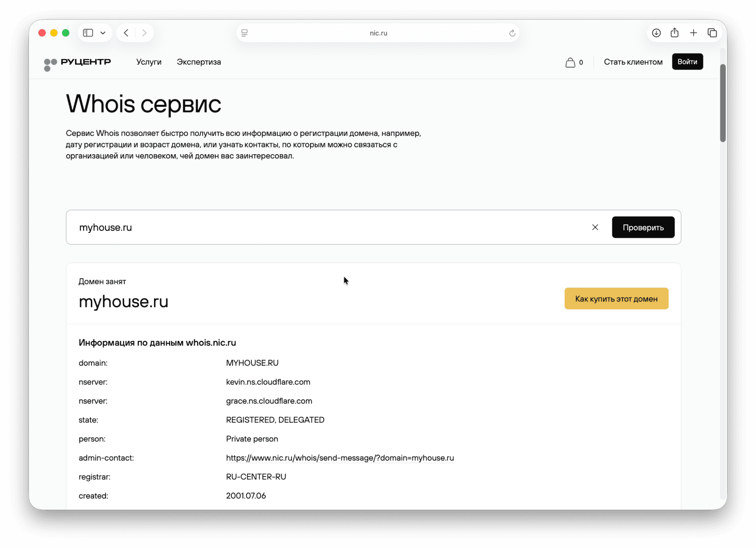Screen dimensions: 756x548
Task: Close the Safari window
Action: click(x=42, y=33)
